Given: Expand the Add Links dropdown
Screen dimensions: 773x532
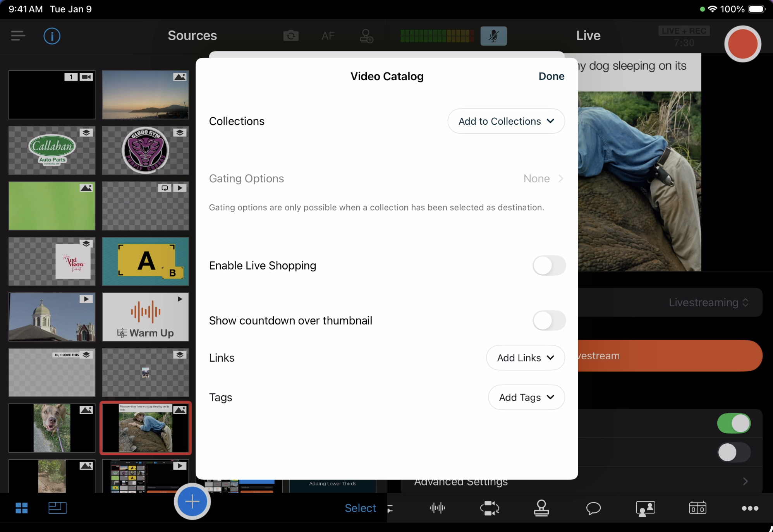Looking at the screenshot, I should coord(525,358).
